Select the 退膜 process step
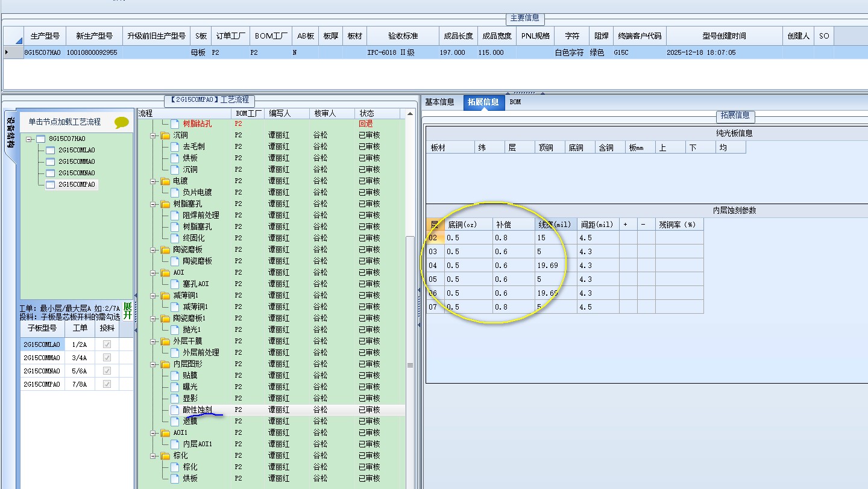Screen dimensions: 868x489 pos(190,421)
